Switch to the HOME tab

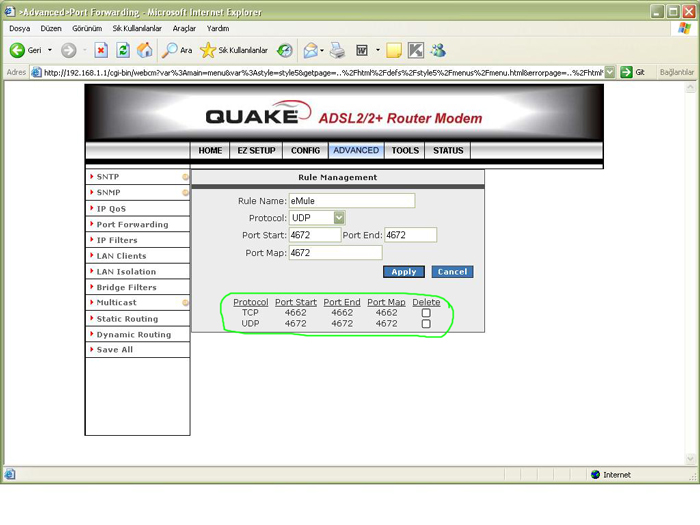(x=210, y=150)
